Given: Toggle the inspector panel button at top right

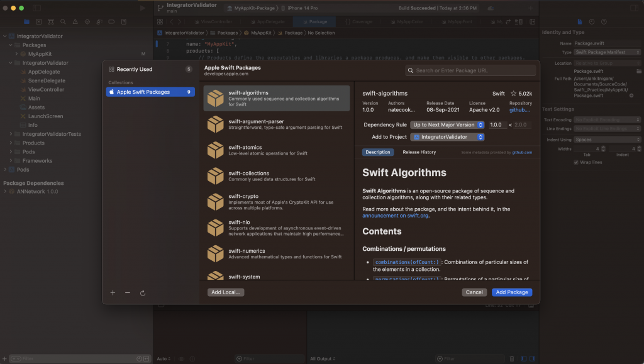Looking at the screenshot, I should click(x=634, y=8).
